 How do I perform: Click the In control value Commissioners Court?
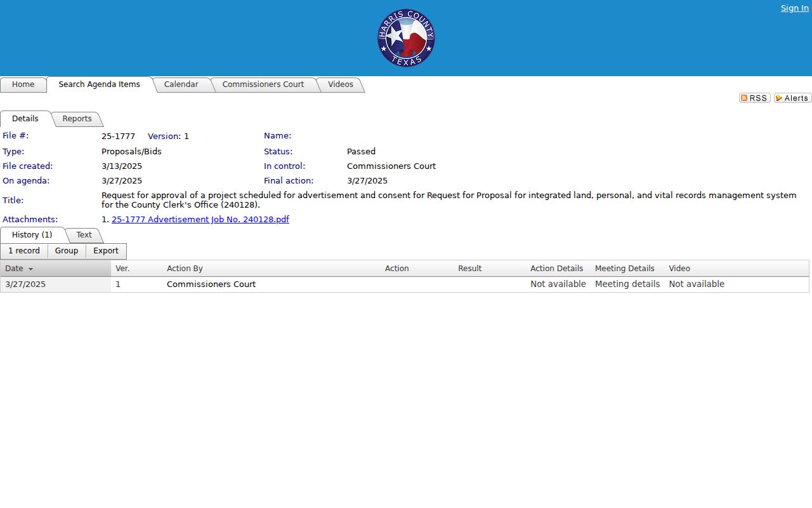(391, 166)
